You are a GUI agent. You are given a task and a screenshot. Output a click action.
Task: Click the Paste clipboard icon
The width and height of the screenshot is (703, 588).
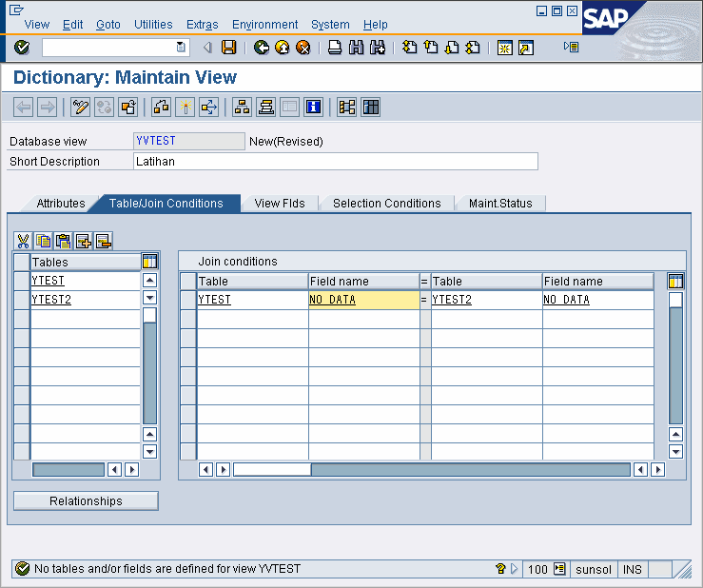point(63,241)
